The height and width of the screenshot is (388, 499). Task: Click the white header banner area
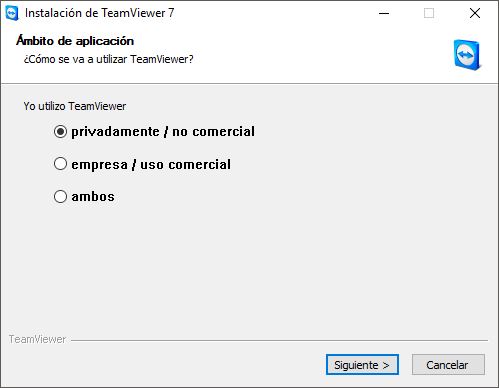249,55
